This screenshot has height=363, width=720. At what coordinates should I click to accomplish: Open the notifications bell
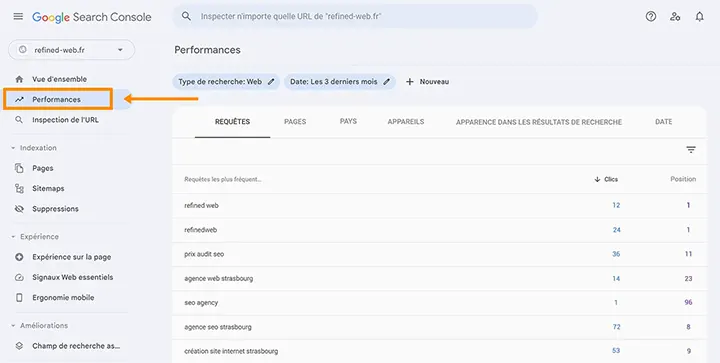699,17
